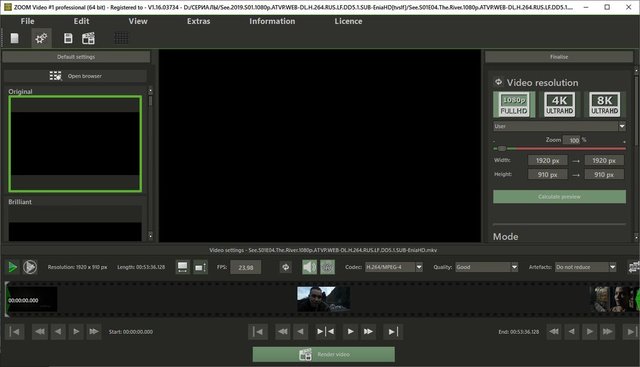The width and height of the screenshot is (640, 367).
Task: Open the File menu
Action: click(27, 21)
